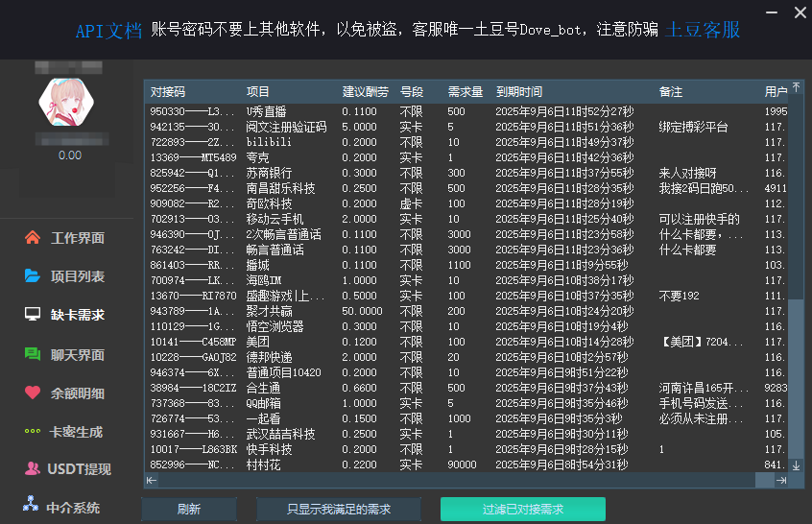This screenshot has width=812, height=524.
Task: Select the 夸克 project row
Action: pos(466,157)
